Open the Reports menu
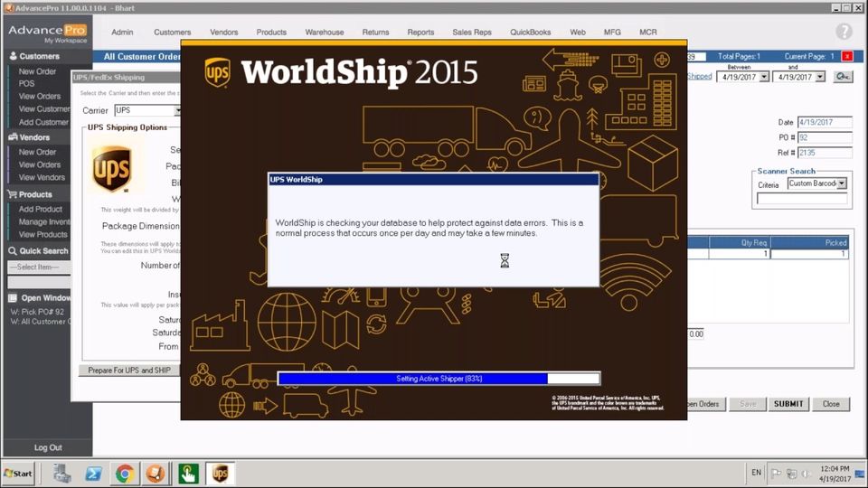The width and height of the screenshot is (868, 488). coord(420,33)
